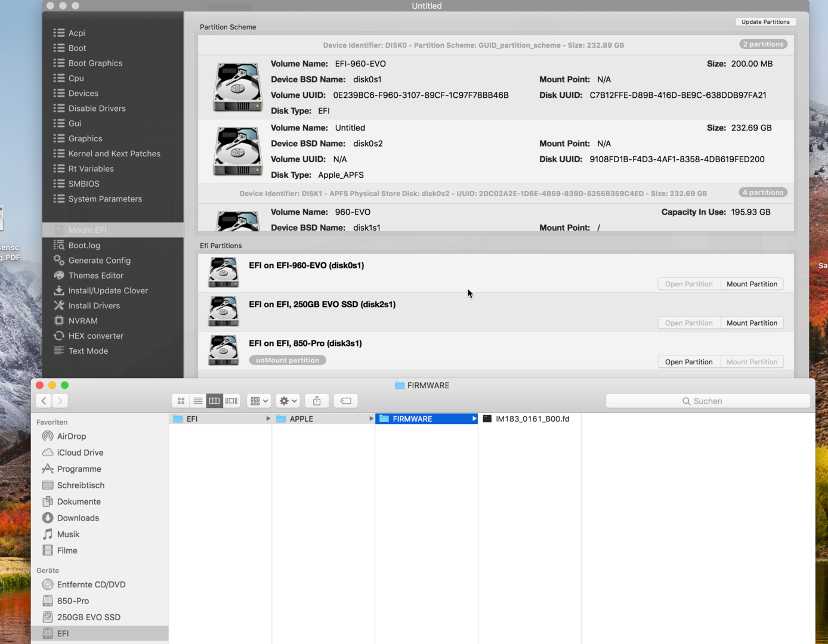Open iCloud Drive in Finder sidebar
828x644 pixels.
80,453
